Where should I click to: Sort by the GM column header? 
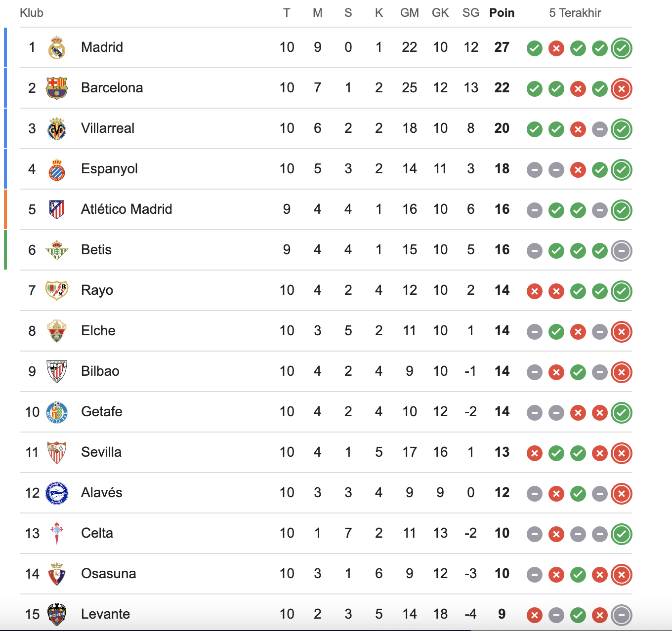(x=410, y=13)
